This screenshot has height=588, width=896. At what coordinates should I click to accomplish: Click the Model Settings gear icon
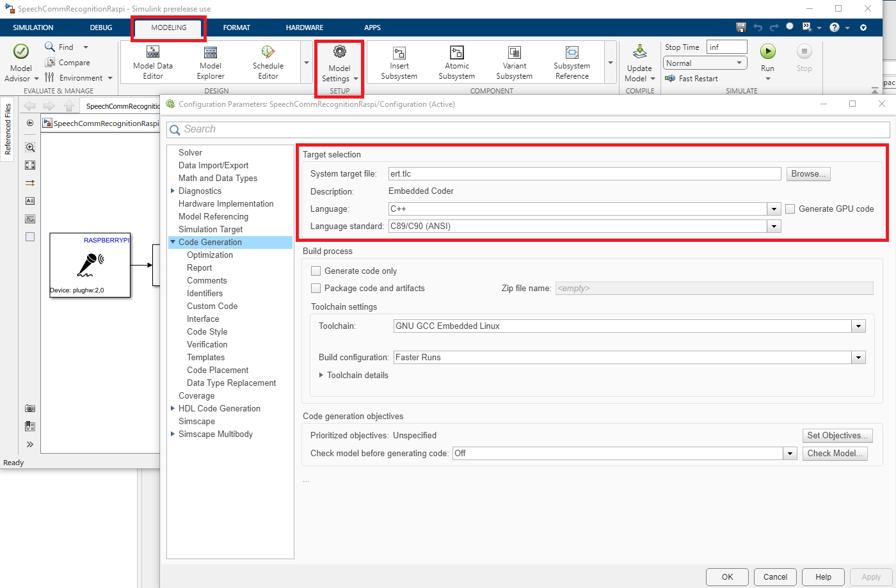tap(339, 52)
